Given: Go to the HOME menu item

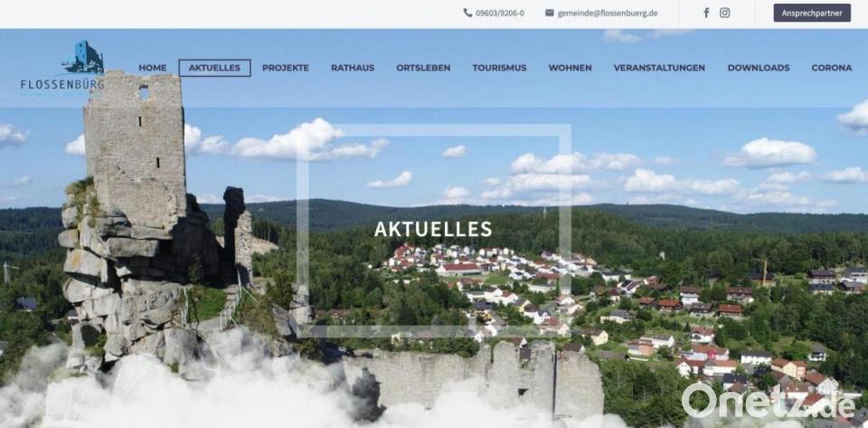Looking at the screenshot, I should [152, 68].
